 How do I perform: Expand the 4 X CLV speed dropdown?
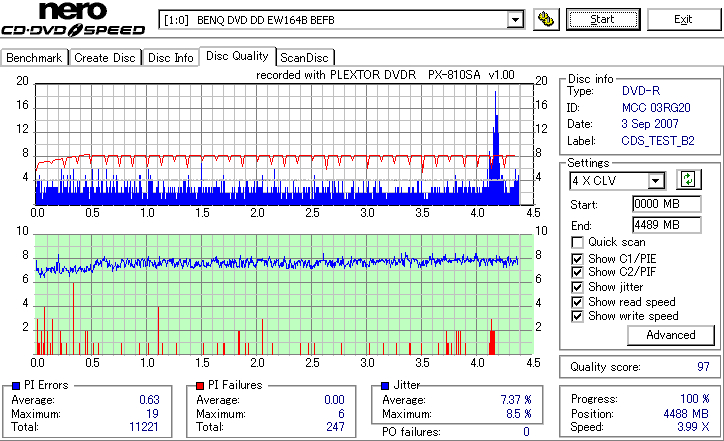[x=655, y=181]
